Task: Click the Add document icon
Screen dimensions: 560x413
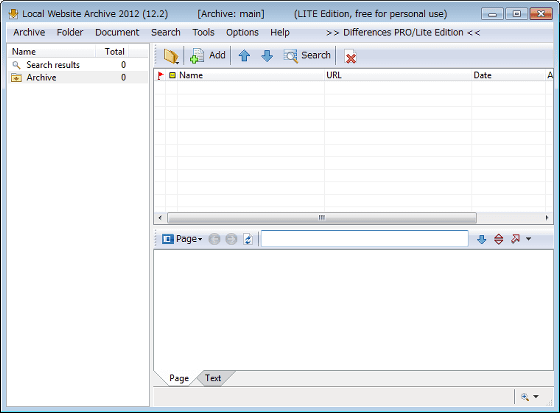Action: point(197,56)
